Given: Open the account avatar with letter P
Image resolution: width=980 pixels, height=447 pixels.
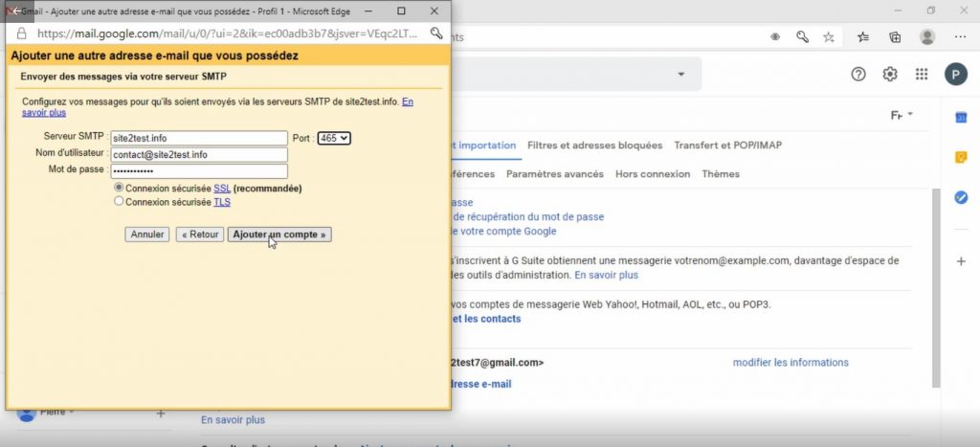Looking at the screenshot, I should 956,75.
